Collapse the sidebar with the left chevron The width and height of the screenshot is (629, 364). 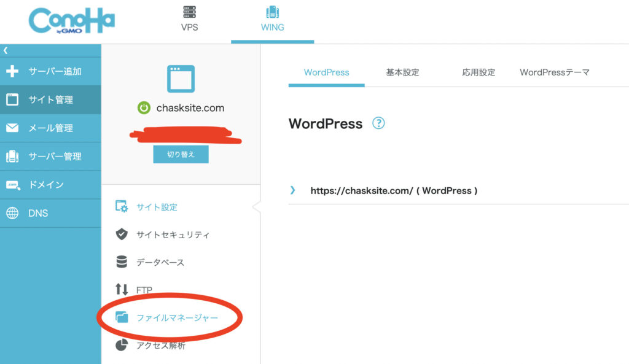point(6,50)
